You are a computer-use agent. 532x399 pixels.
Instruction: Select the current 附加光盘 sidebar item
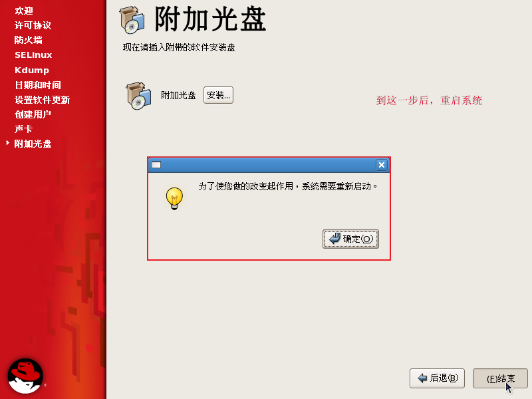click(33, 144)
